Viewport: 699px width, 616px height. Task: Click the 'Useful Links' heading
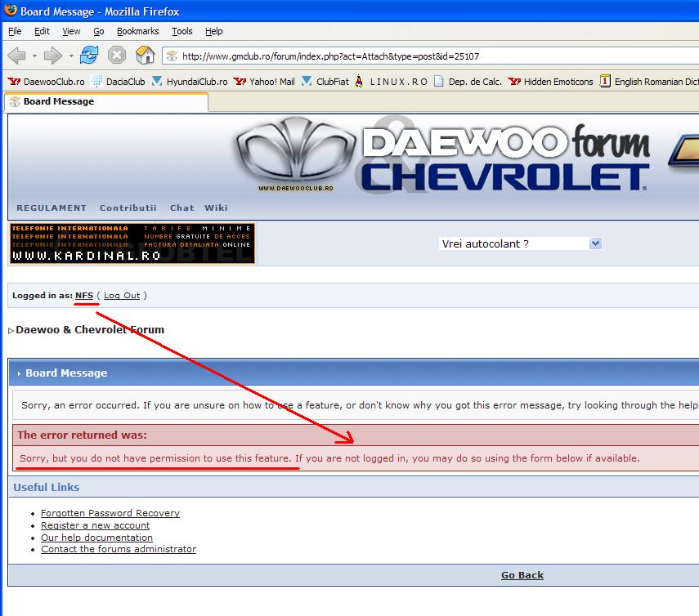(x=47, y=487)
